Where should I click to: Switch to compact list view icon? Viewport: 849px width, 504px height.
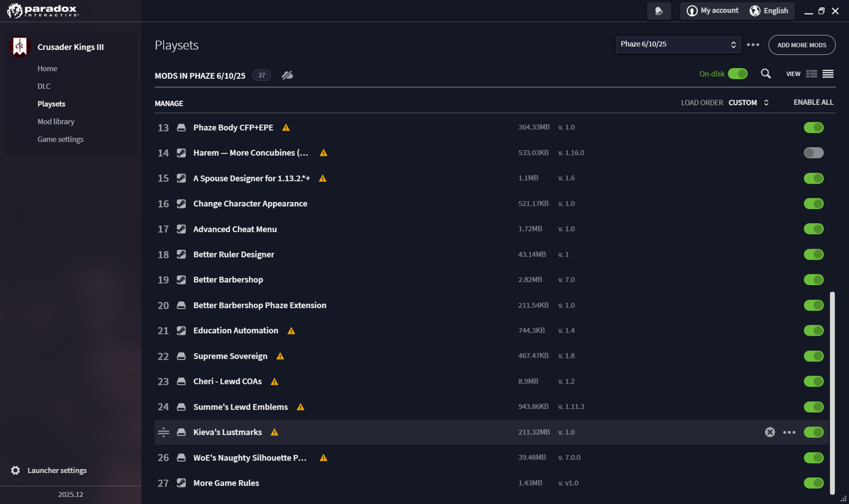coord(828,74)
